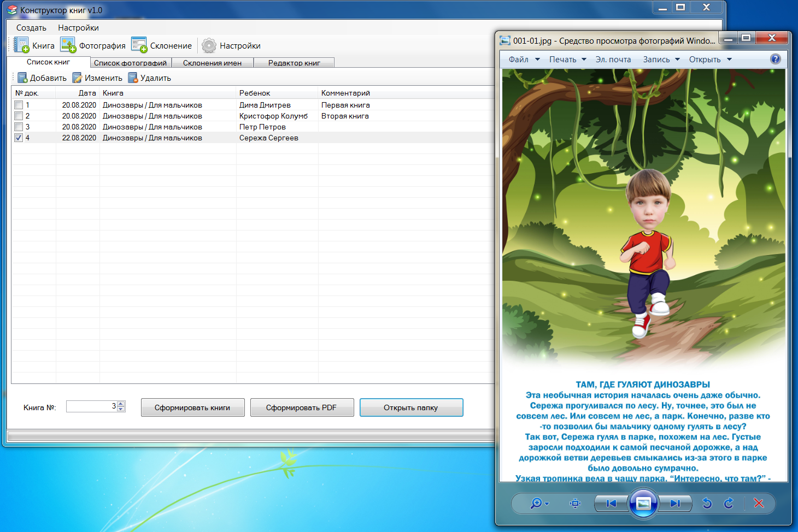Image resolution: width=798 pixels, height=532 pixels.
Task: Click photo viewer title bar icon
Action: coord(505,40)
